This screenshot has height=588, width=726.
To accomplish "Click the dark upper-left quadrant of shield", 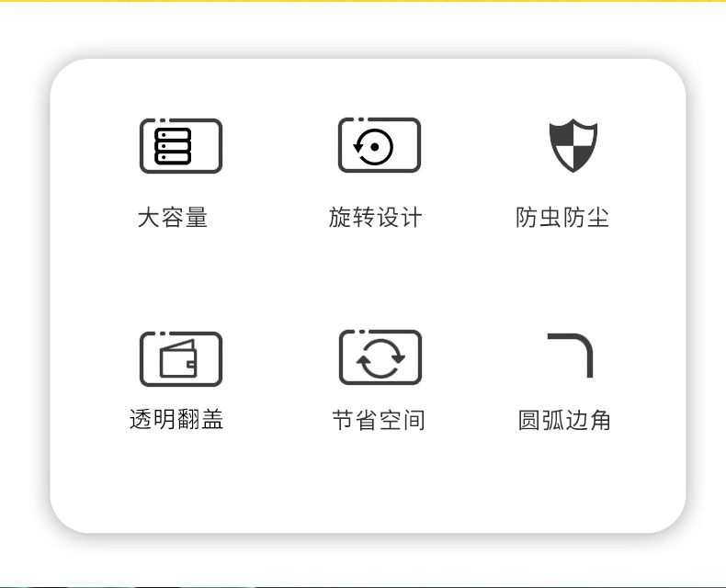I will click(x=562, y=137).
